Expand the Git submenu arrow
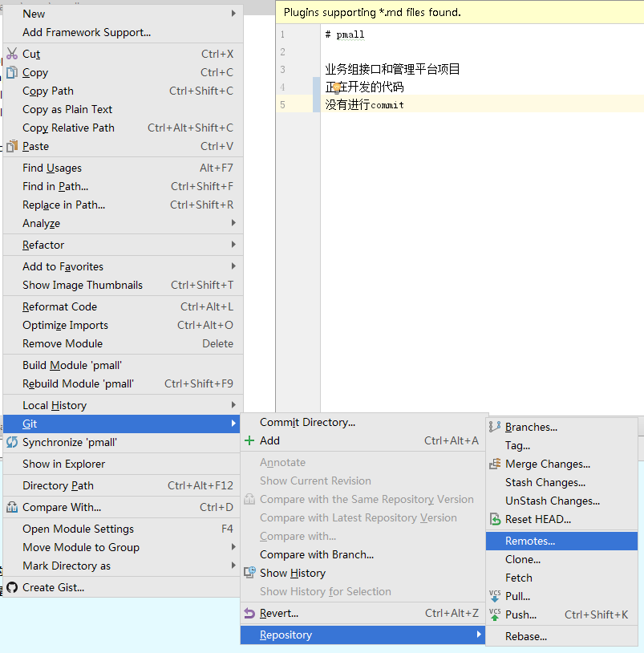The width and height of the screenshot is (644, 653). point(233,424)
